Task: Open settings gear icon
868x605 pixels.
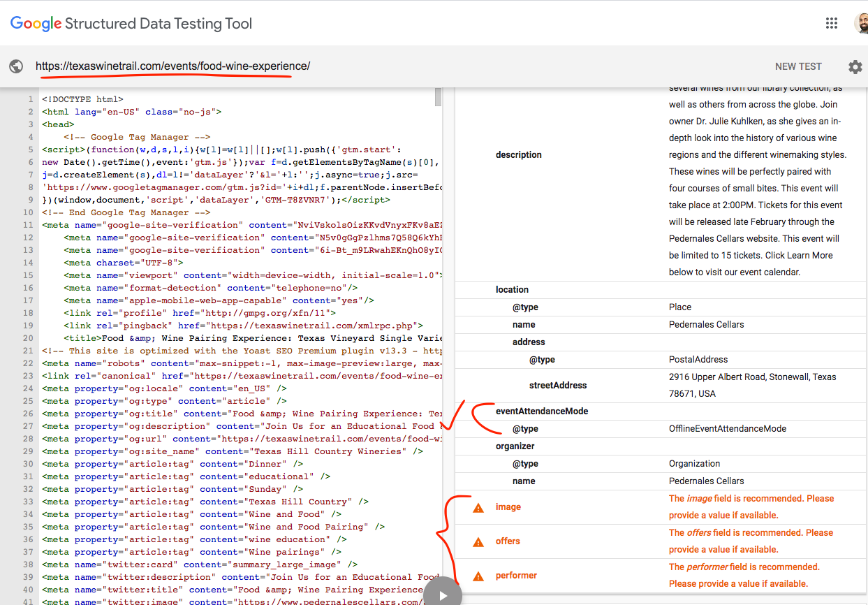Action: tap(855, 67)
